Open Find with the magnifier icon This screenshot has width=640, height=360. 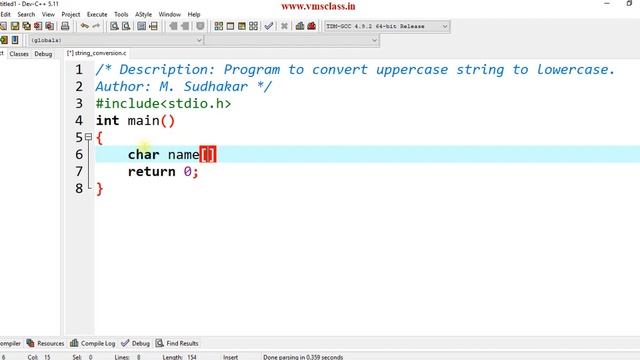coord(114,26)
